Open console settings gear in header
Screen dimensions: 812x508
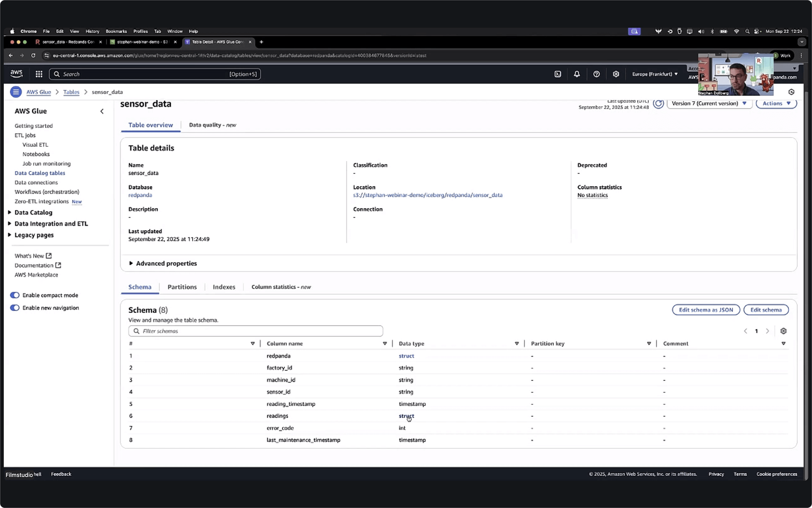tap(616, 74)
